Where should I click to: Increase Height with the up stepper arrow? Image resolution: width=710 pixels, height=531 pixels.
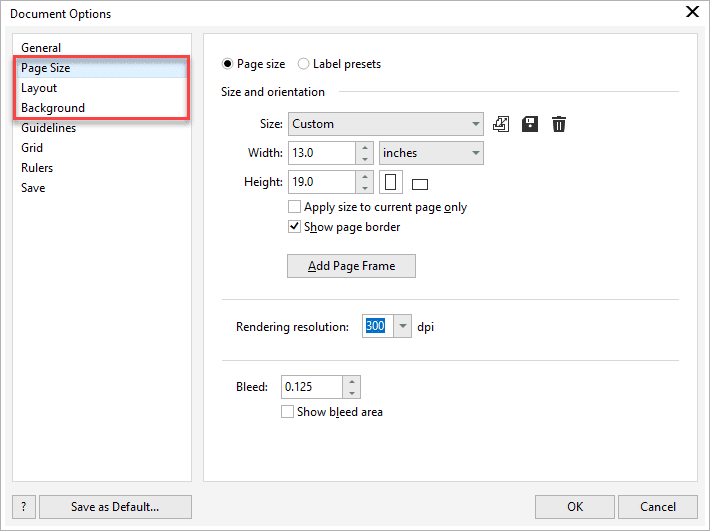pyautogui.click(x=365, y=177)
